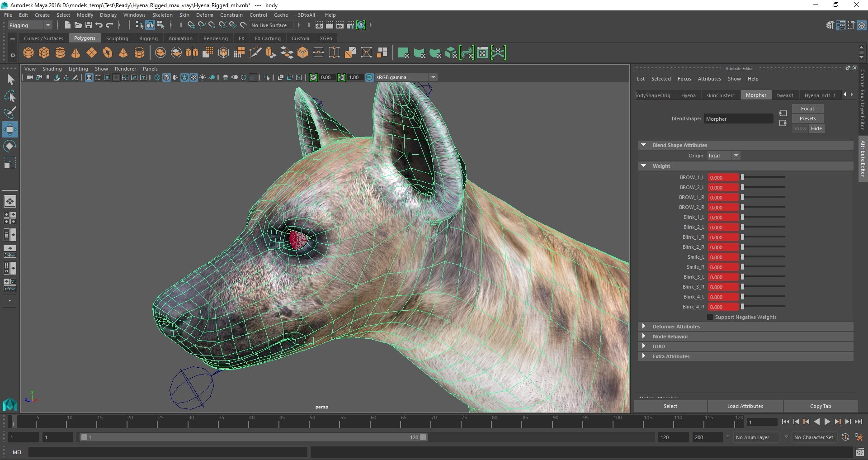The image size is (868, 460).
Task: Click the Play backwards button
Action: coord(816,422)
